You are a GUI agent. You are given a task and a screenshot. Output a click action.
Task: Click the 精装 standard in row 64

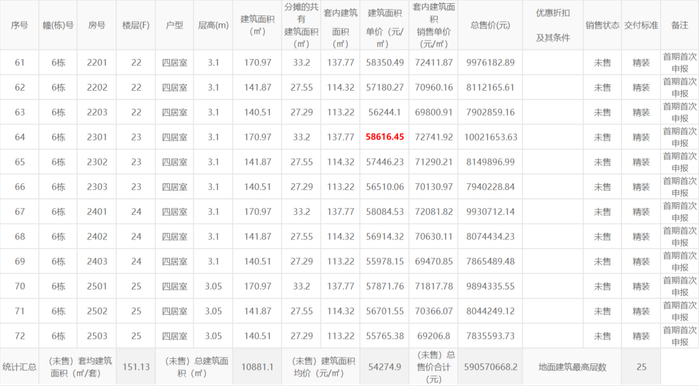641,137
